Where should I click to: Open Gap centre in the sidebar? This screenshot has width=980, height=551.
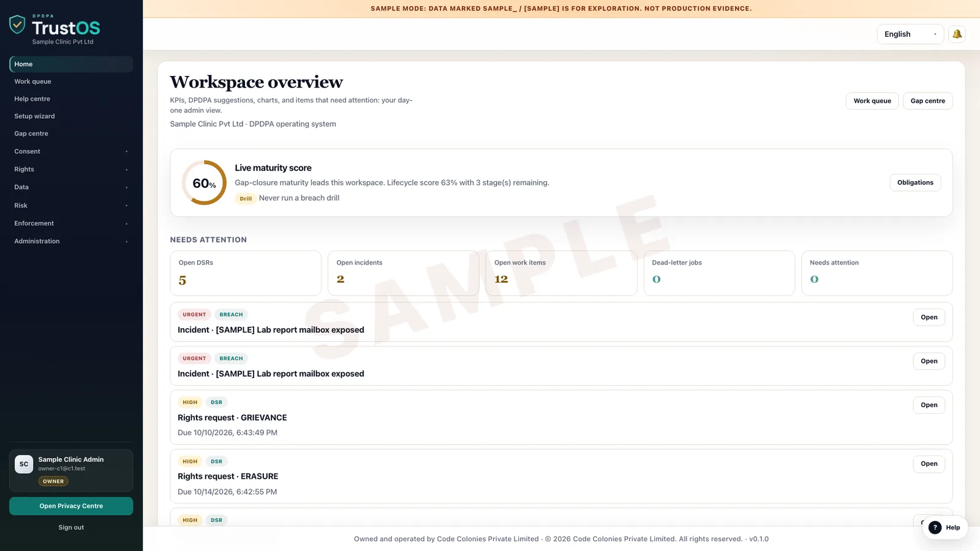click(71, 133)
